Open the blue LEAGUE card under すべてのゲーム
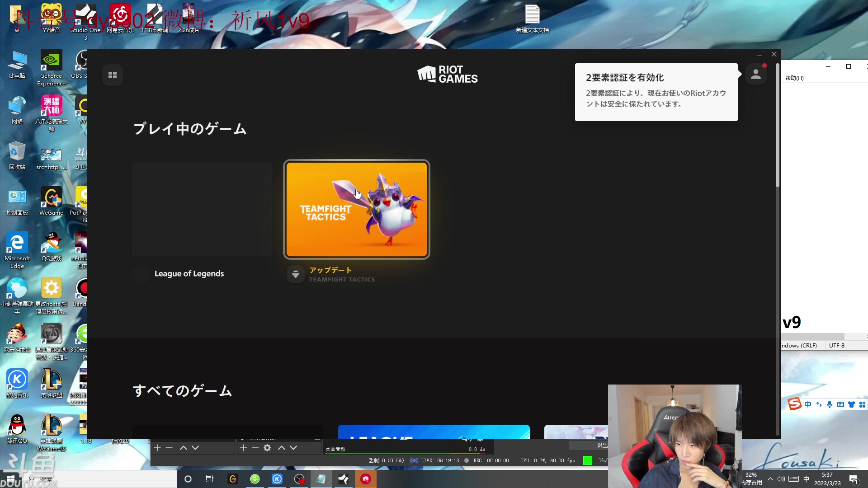The width and height of the screenshot is (868, 488). pyautogui.click(x=434, y=432)
